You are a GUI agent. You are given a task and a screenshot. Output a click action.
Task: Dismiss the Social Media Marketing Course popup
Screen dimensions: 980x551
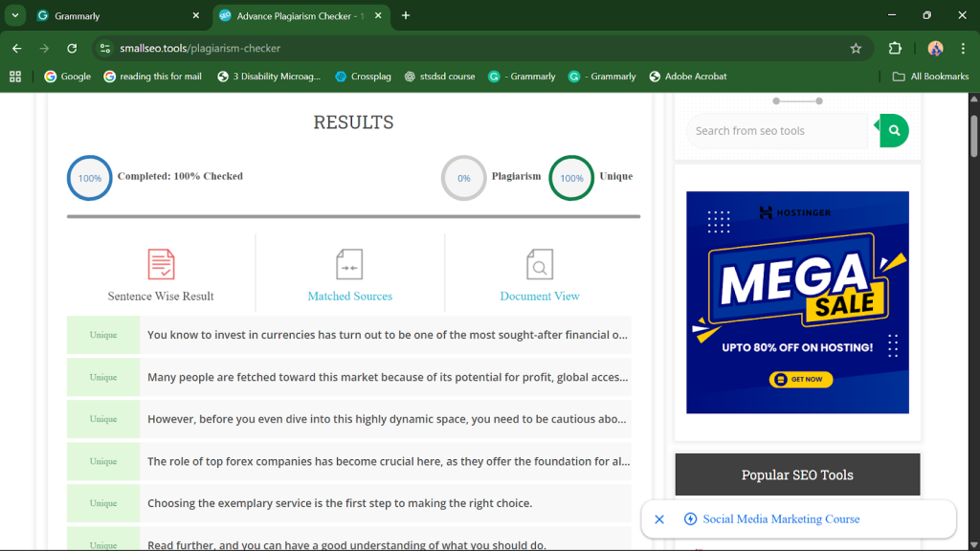pos(659,519)
